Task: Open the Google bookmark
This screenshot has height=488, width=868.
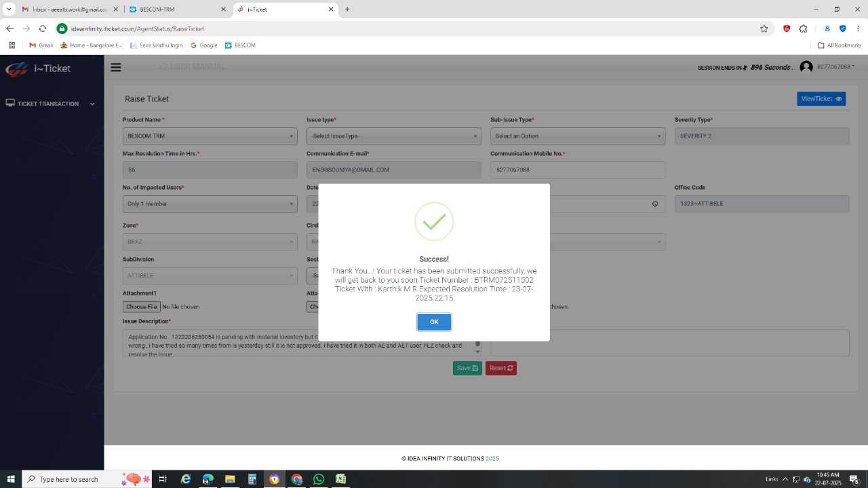Action: tap(204, 45)
